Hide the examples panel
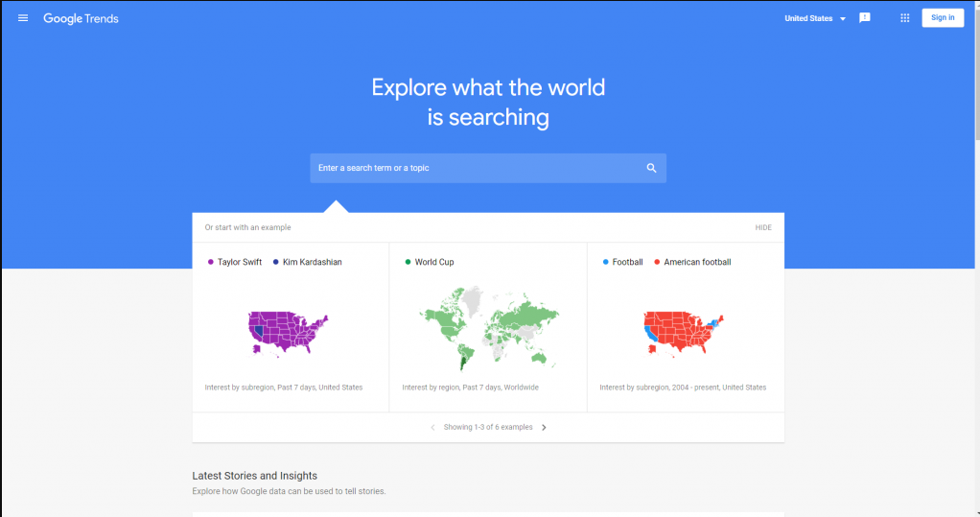 pos(763,227)
